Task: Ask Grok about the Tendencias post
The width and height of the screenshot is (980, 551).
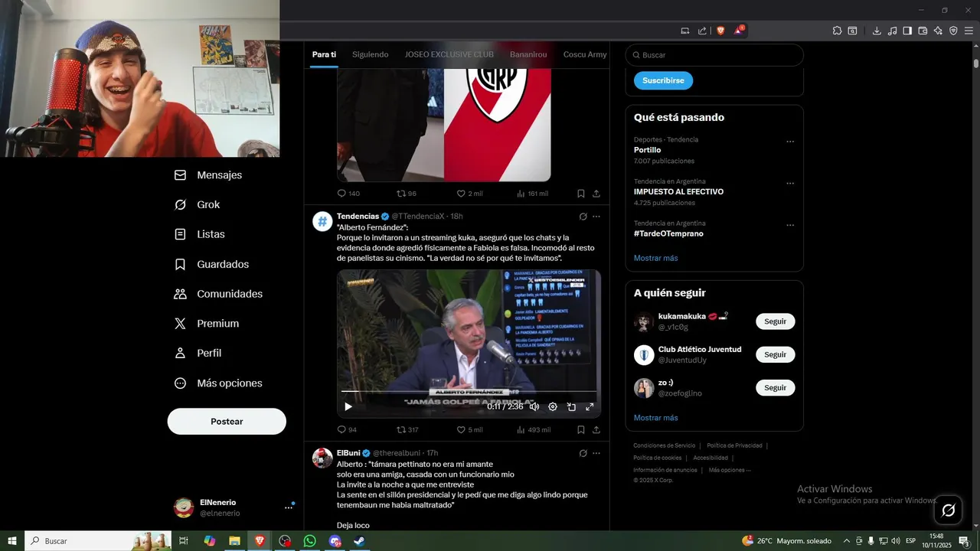Action: [583, 217]
